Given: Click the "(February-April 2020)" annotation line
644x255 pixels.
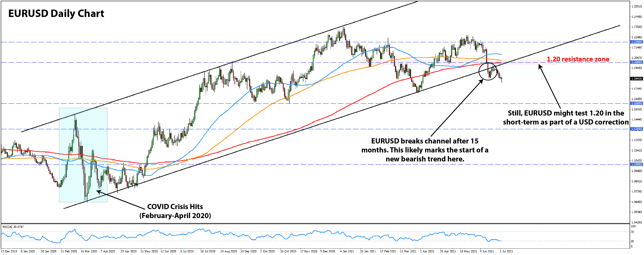Looking at the screenshot, I should click(x=175, y=215).
